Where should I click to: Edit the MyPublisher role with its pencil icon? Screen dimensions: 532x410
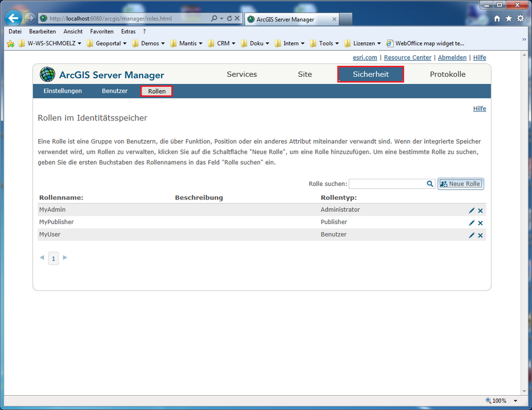click(472, 222)
